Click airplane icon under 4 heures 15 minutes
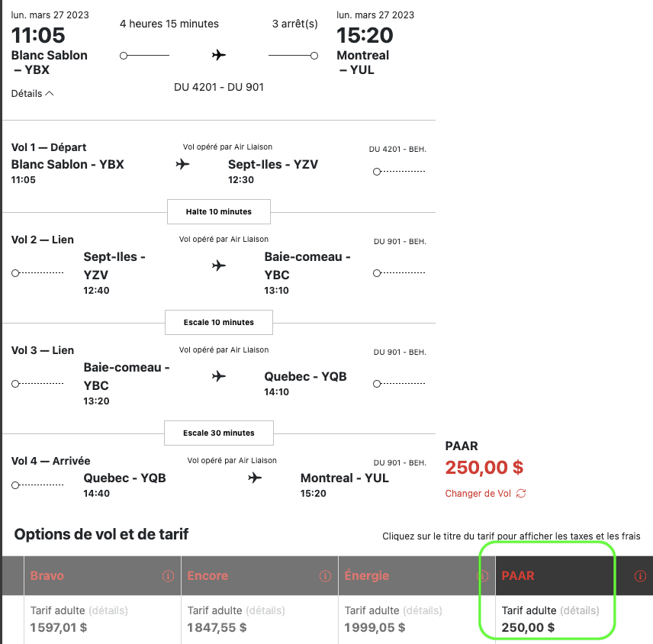Screen dimensions: 653x644 (219, 55)
